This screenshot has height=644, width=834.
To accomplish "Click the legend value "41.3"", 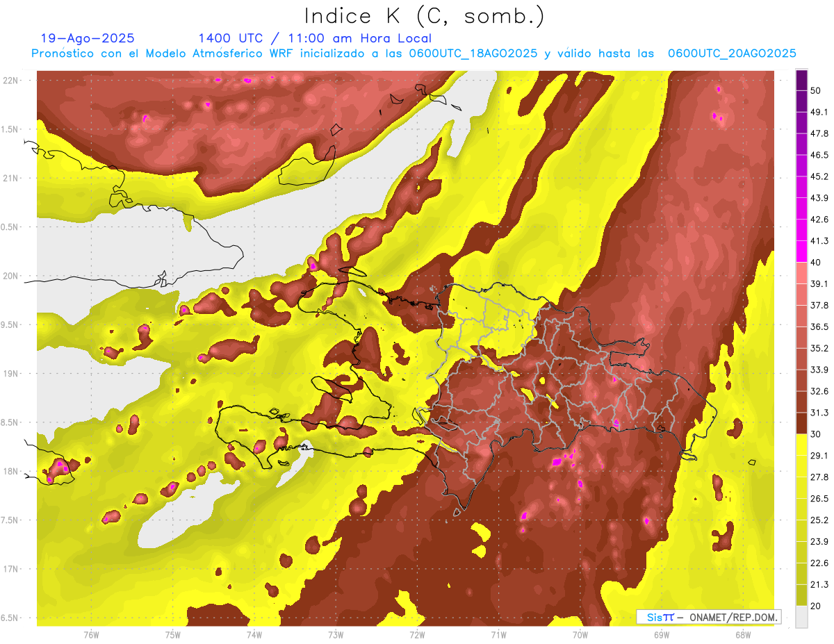I will 819,241.
